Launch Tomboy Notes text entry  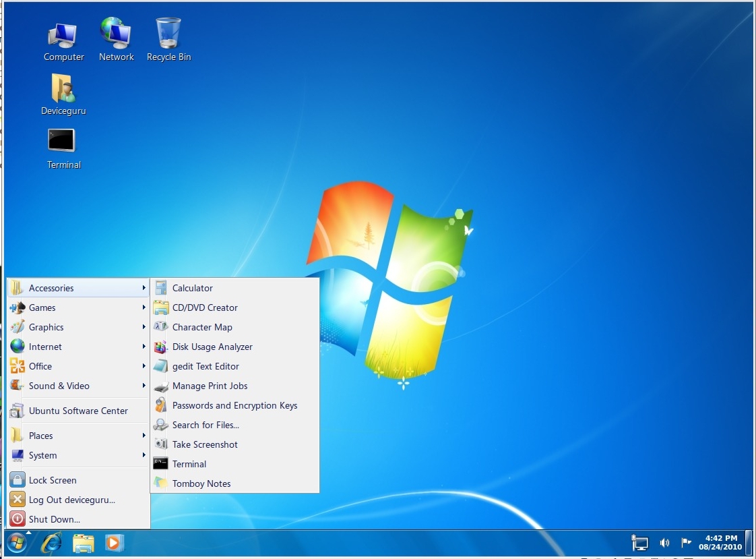coord(201,483)
